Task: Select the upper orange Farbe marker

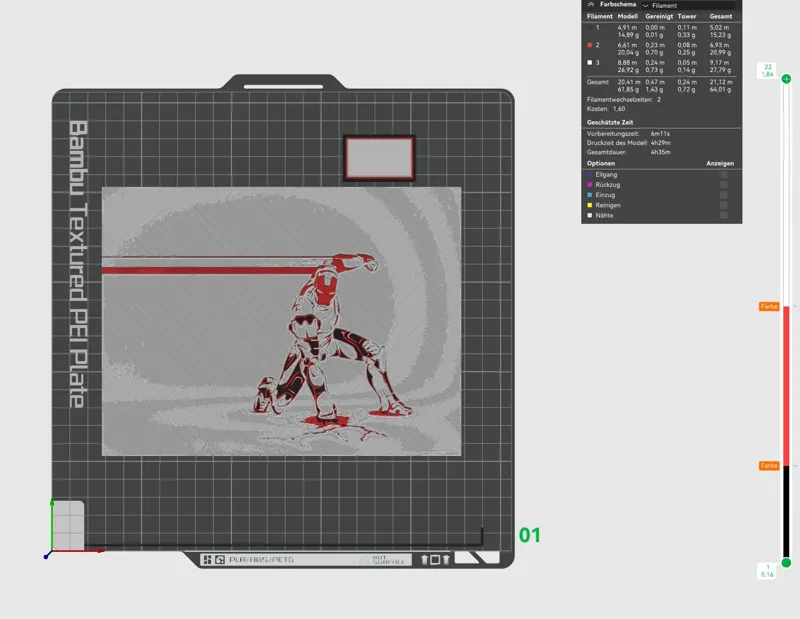Action: [x=769, y=306]
